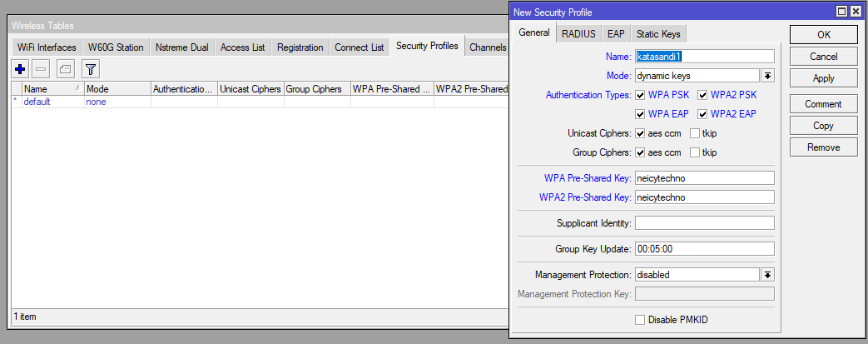This screenshot has width=868, height=344.
Task: Check the Disable PMKID box
Action: [640, 320]
